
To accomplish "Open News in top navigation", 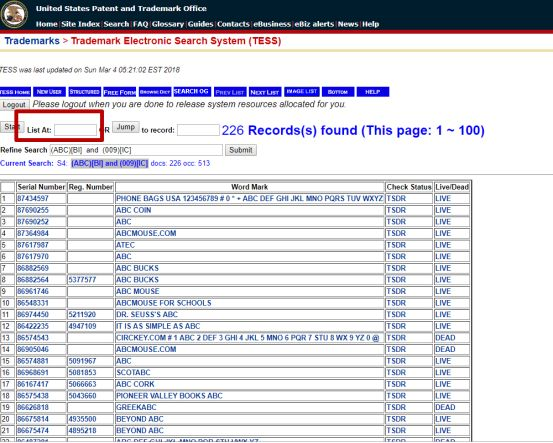I will [x=348, y=24].
